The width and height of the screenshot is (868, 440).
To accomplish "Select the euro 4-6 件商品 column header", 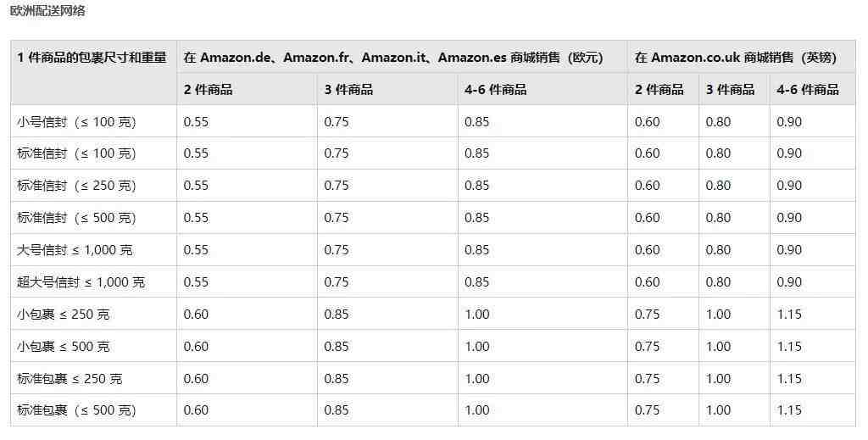I will click(495, 90).
